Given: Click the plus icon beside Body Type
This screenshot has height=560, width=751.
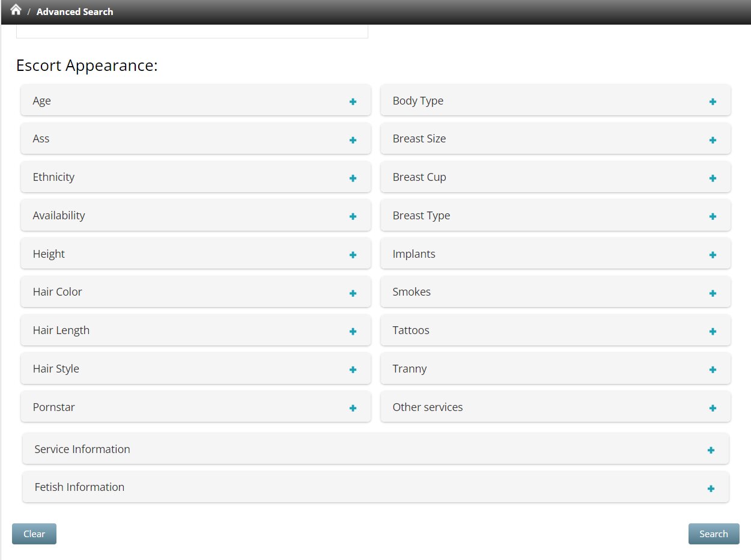Looking at the screenshot, I should click(x=713, y=102).
